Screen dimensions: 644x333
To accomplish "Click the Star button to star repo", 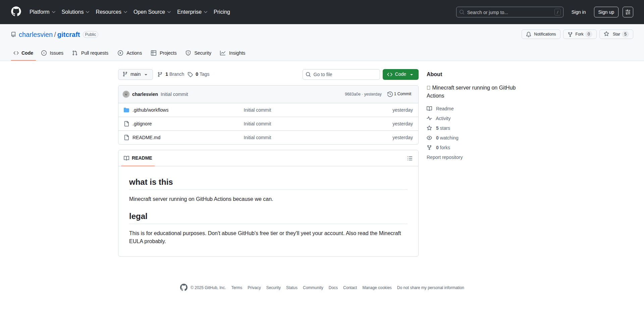I will click(616, 34).
